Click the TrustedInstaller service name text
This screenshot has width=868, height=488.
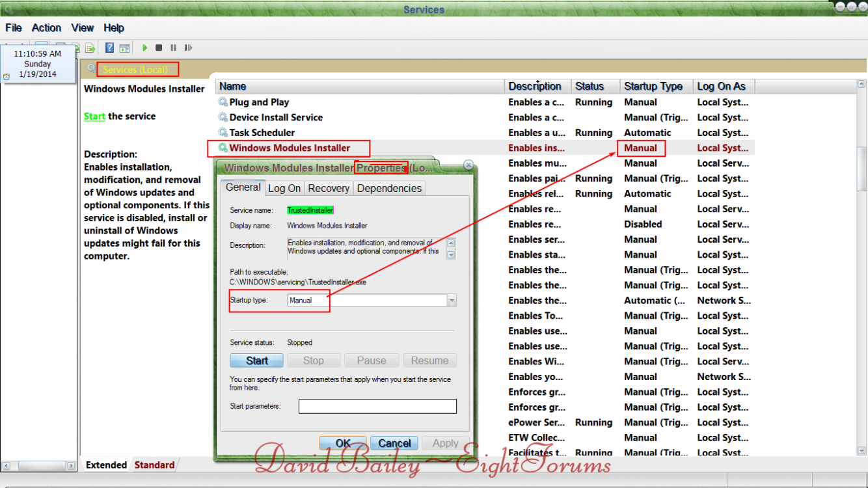[310, 210]
